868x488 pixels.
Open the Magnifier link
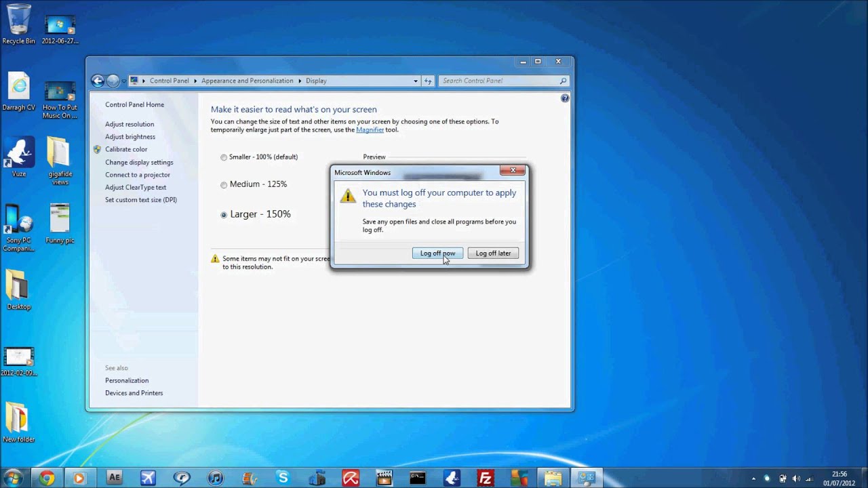coord(370,129)
